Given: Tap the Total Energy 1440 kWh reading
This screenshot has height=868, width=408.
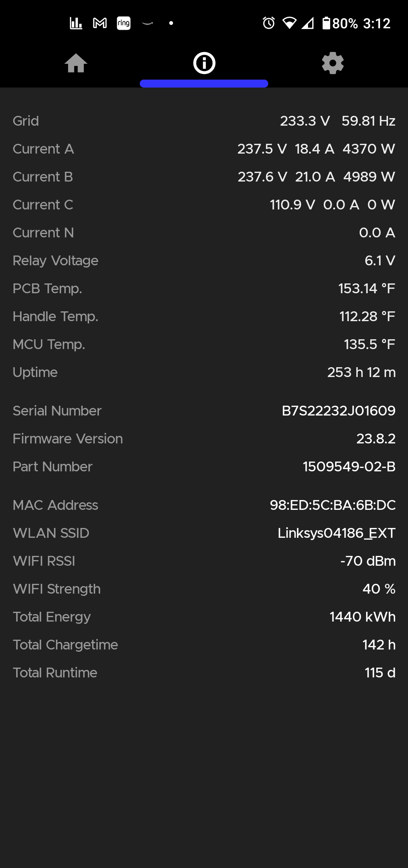Looking at the screenshot, I should click(x=362, y=617).
